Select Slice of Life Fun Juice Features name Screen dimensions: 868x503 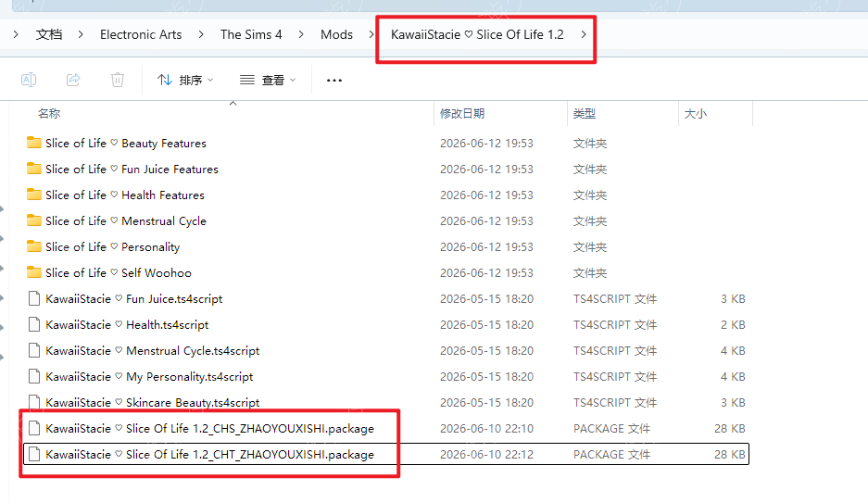(132, 170)
